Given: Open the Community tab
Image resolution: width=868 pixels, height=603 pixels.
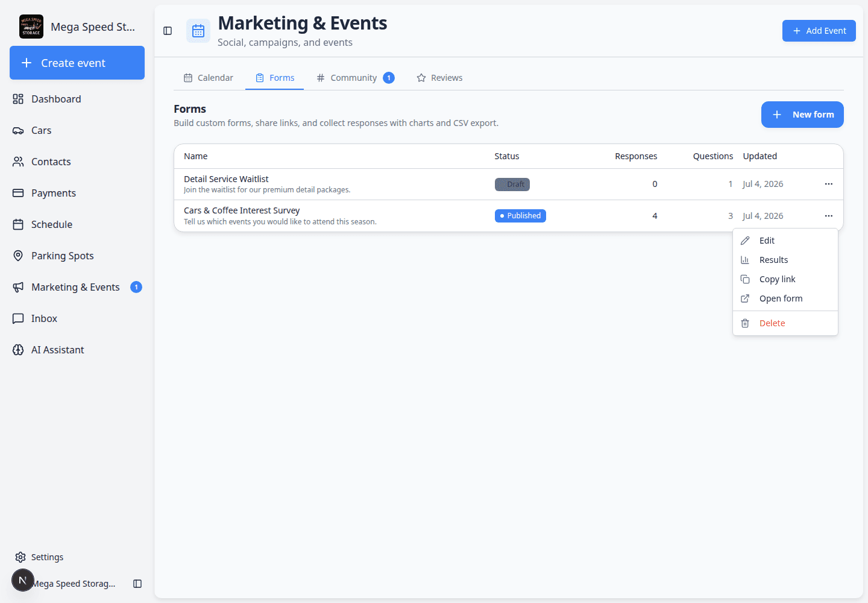Looking at the screenshot, I should pos(355,78).
